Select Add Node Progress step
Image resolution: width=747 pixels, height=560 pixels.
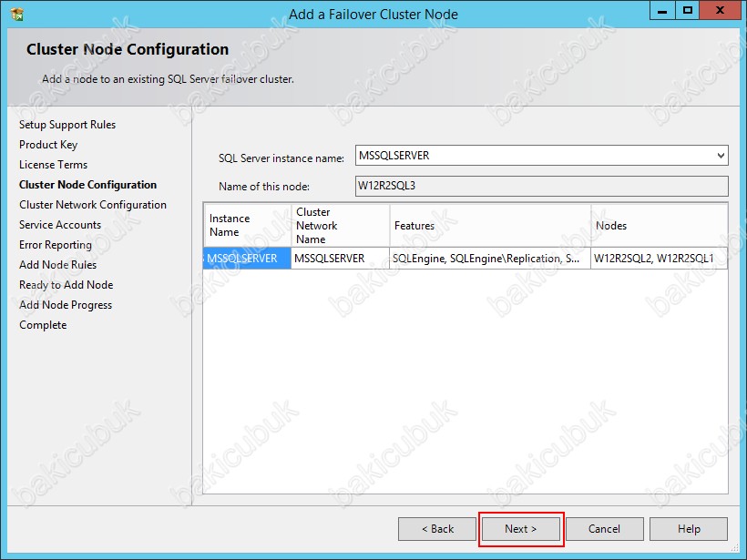[x=66, y=305]
